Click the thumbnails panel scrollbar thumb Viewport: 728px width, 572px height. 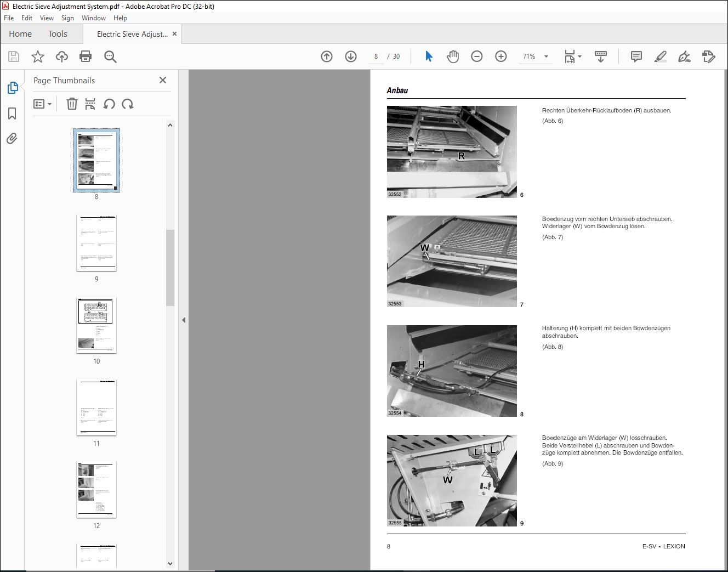tap(170, 268)
